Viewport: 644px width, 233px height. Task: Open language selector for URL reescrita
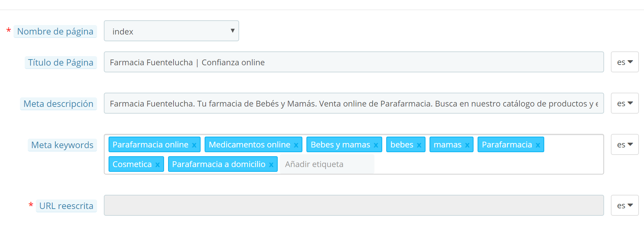pyautogui.click(x=624, y=206)
